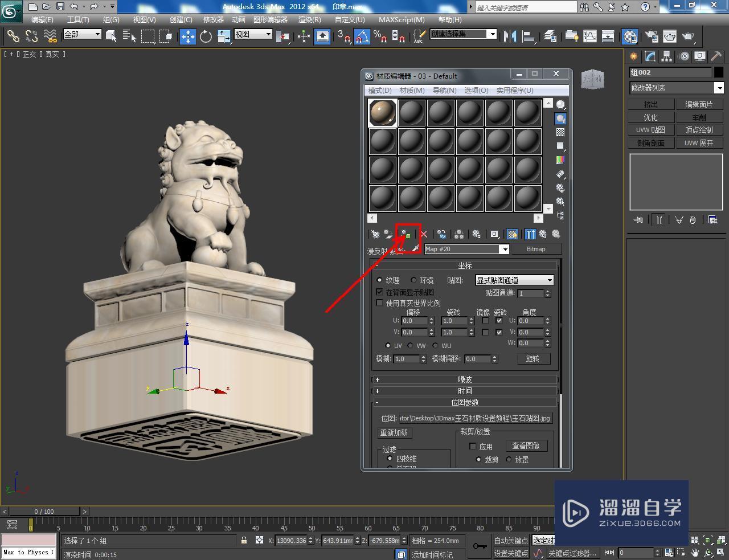Open the 材质(M) menu in material editor
Image resolution: width=729 pixels, height=560 pixels.
coord(412,90)
